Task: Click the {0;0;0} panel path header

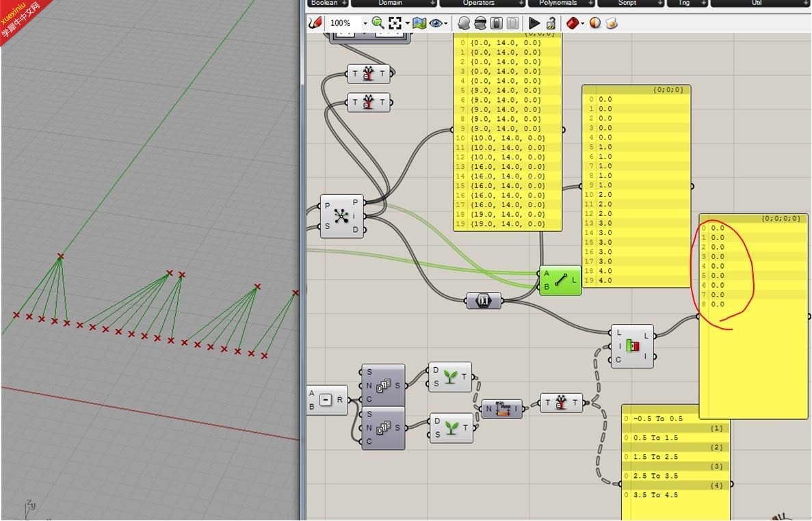Action: click(668, 90)
